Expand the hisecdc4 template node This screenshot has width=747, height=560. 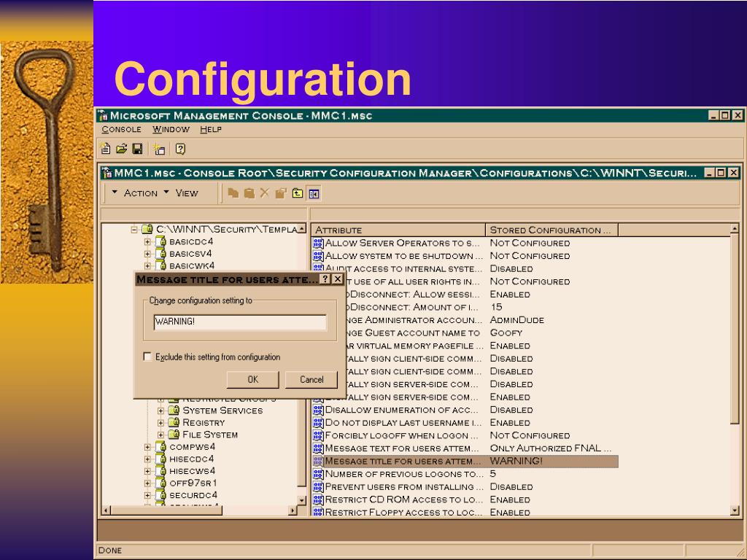(x=147, y=459)
